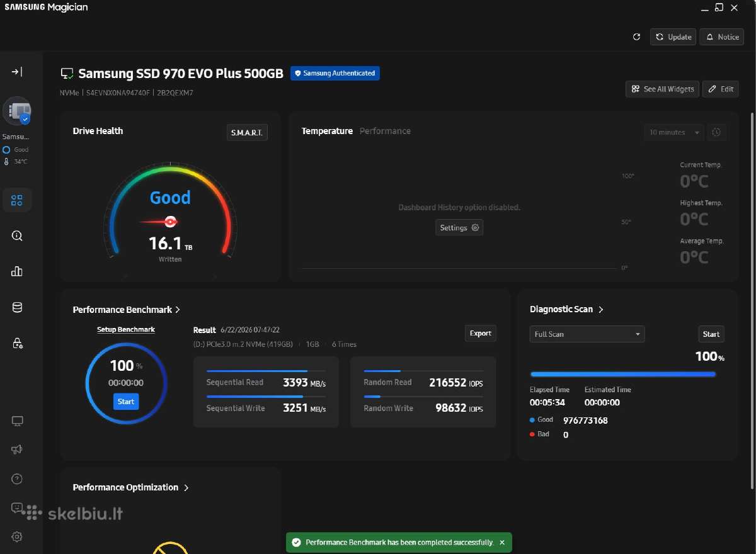Open the megaphone announcements icon
Image resolution: width=756 pixels, height=554 pixels.
point(17,449)
